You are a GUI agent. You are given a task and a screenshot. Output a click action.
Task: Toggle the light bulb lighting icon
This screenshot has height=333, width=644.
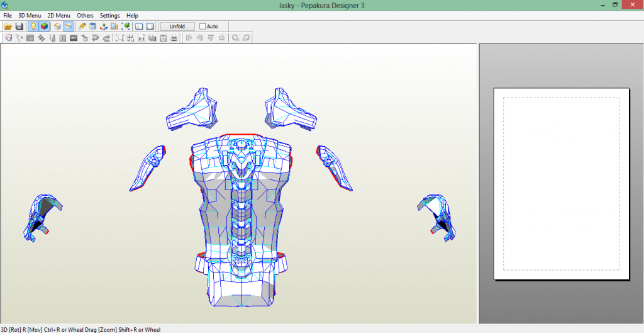point(33,26)
